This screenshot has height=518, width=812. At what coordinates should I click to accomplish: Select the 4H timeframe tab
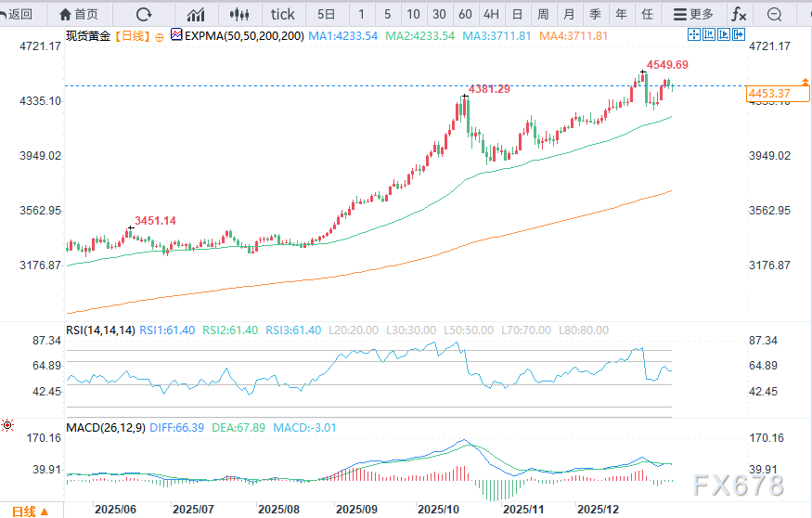491,14
